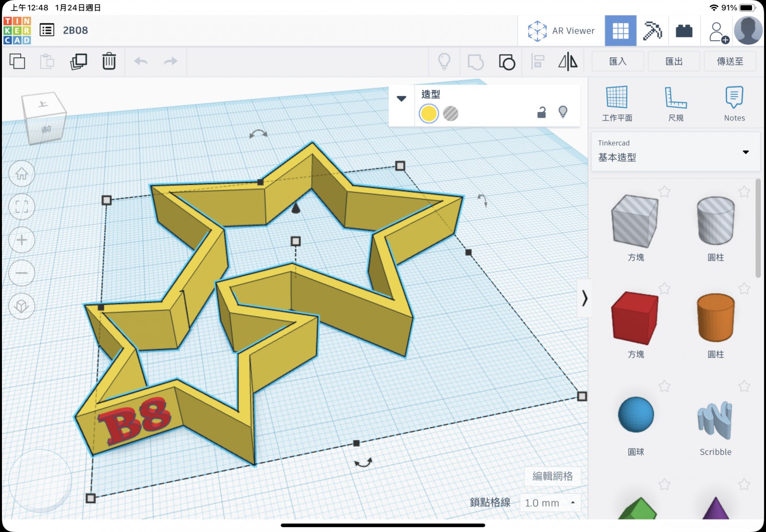Open the design list menu icon
This screenshot has height=532, width=766.
point(47,31)
